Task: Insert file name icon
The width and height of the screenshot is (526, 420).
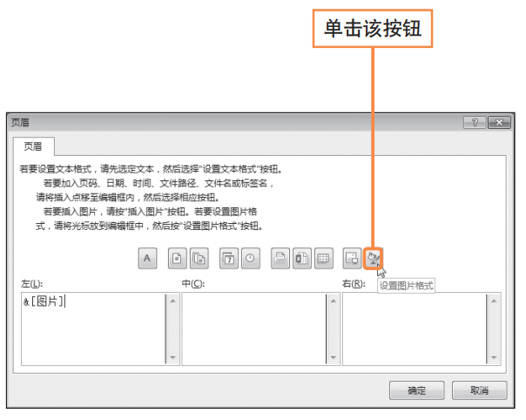Action: [302, 258]
